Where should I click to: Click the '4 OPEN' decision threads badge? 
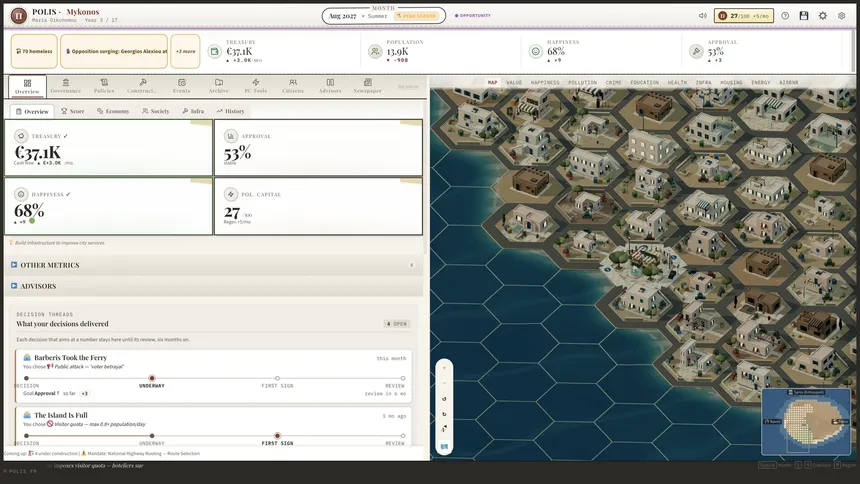pyautogui.click(x=397, y=324)
